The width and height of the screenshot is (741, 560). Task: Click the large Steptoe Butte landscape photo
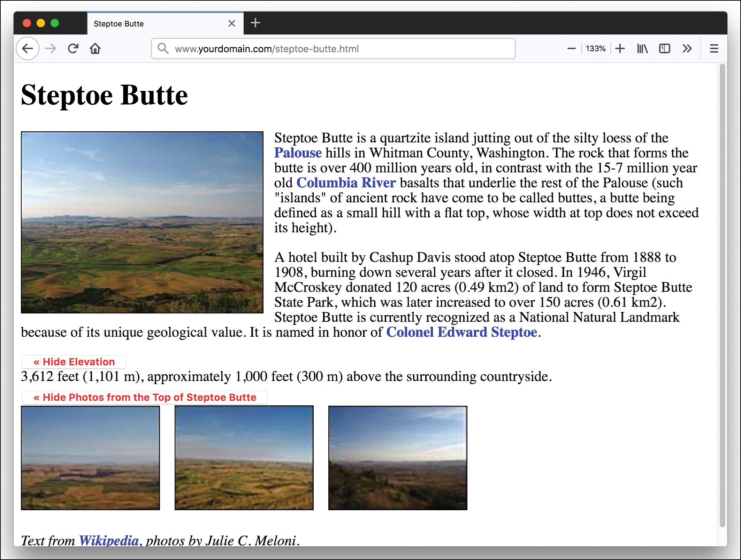pyautogui.click(x=142, y=222)
